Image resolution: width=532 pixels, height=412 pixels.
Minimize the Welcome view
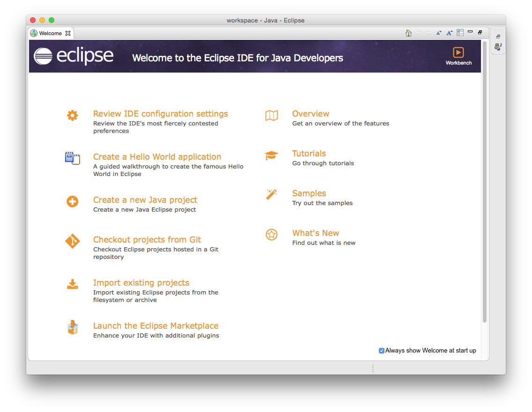[470, 31]
